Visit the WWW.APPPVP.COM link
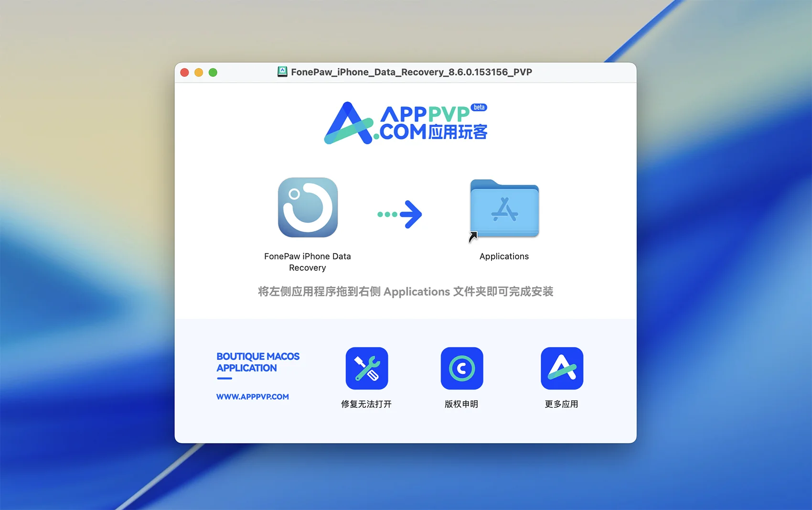This screenshot has width=812, height=510. (252, 397)
